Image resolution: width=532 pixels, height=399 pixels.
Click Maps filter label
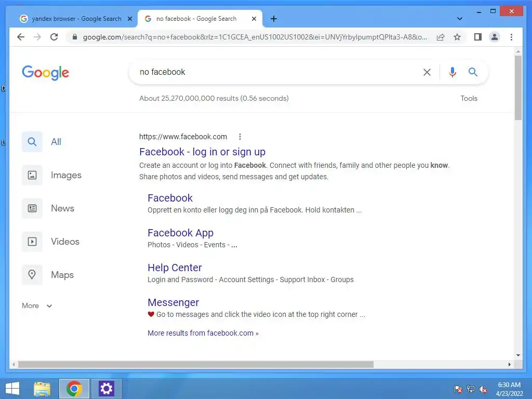[62, 275]
